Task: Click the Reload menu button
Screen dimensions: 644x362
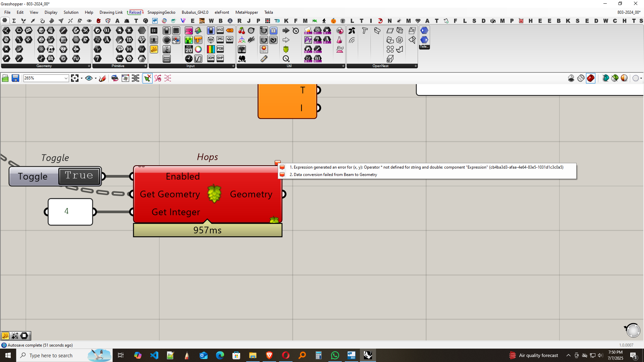Action: click(135, 12)
